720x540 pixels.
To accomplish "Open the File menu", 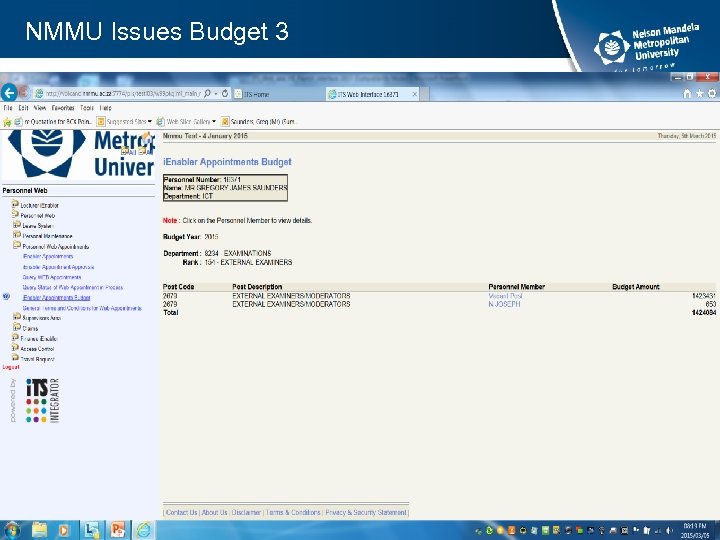I will click(8, 108).
